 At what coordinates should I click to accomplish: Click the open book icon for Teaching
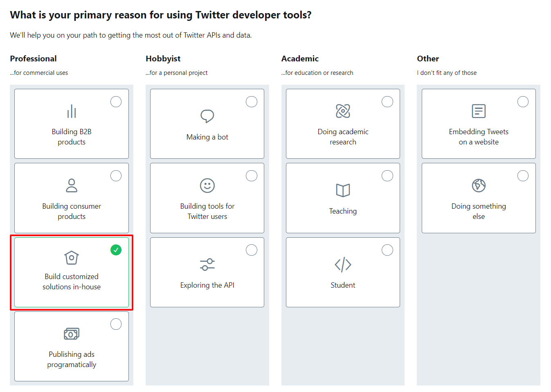343,190
